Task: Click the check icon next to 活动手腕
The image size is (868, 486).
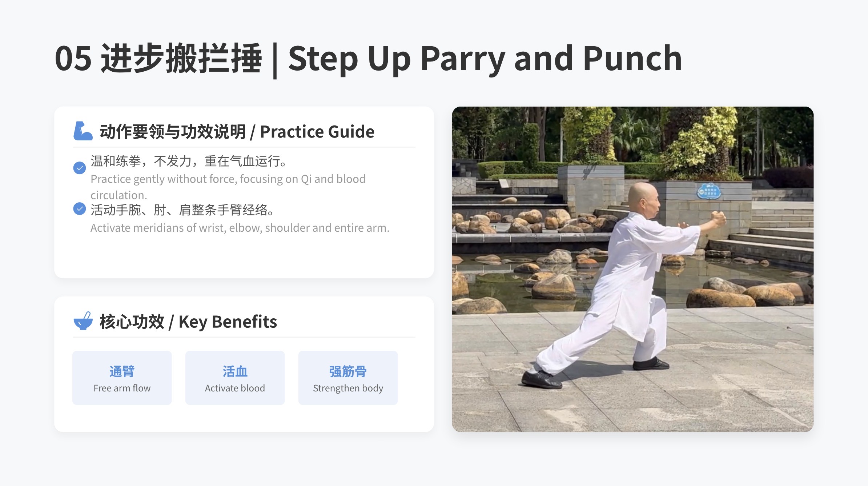Action: click(x=80, y=209)
